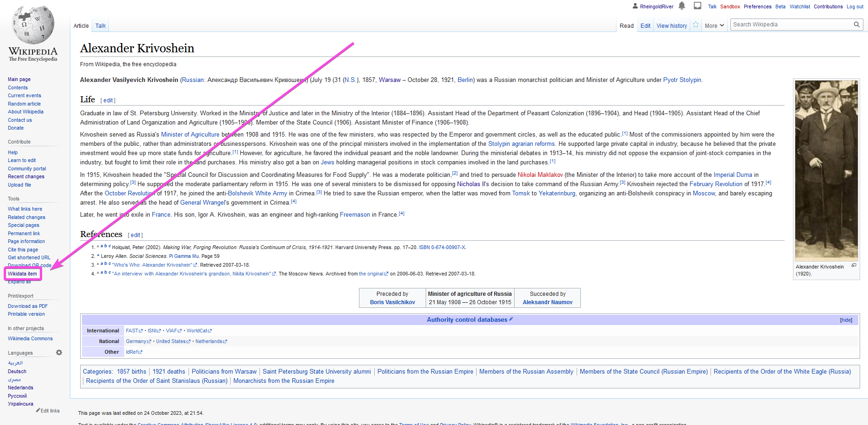Expand the More dropdown menu

coord(714,26)
